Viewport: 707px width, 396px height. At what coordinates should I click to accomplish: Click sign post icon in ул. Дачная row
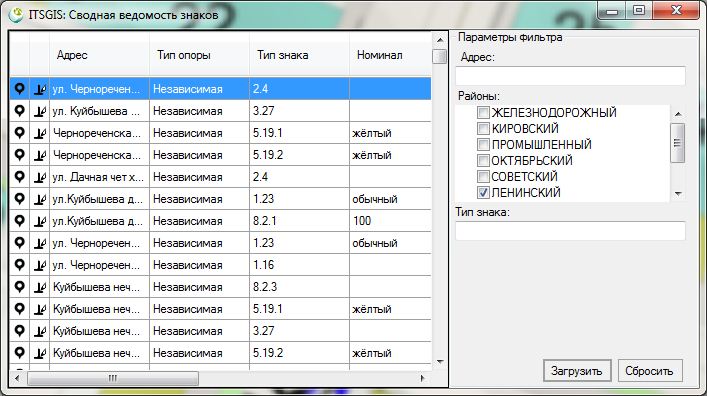tap(40, 177)
